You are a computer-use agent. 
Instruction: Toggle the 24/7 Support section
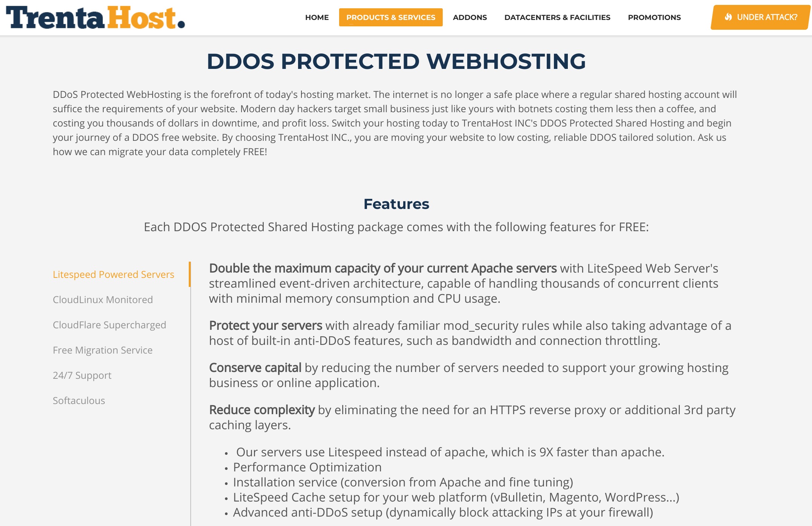point(82,375)
